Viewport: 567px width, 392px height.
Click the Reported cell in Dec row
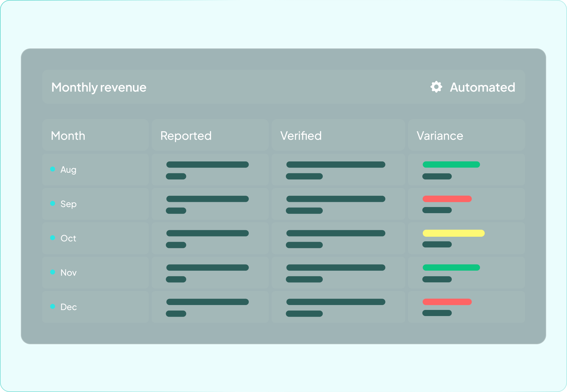(x=210, y=307)
